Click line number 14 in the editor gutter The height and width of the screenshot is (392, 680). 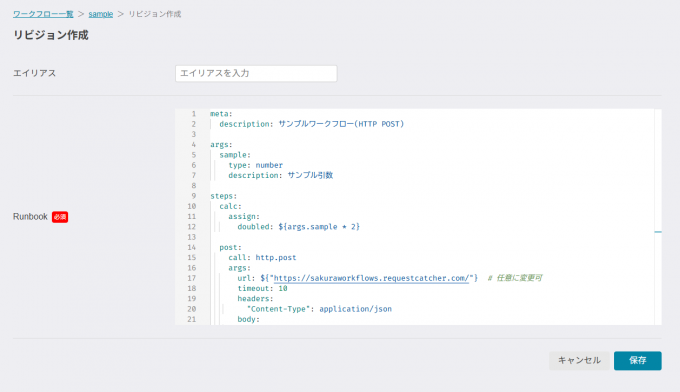pos(192,247)
